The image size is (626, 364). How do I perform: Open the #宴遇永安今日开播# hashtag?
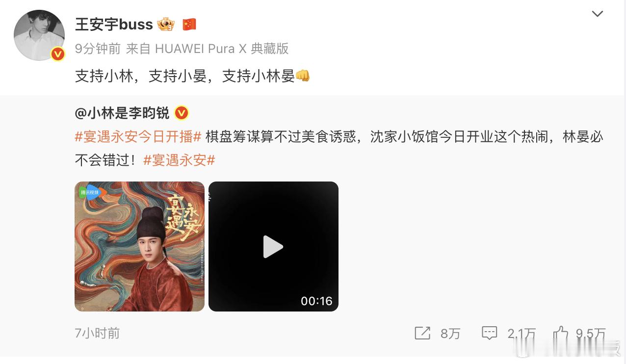pos(138,136)
